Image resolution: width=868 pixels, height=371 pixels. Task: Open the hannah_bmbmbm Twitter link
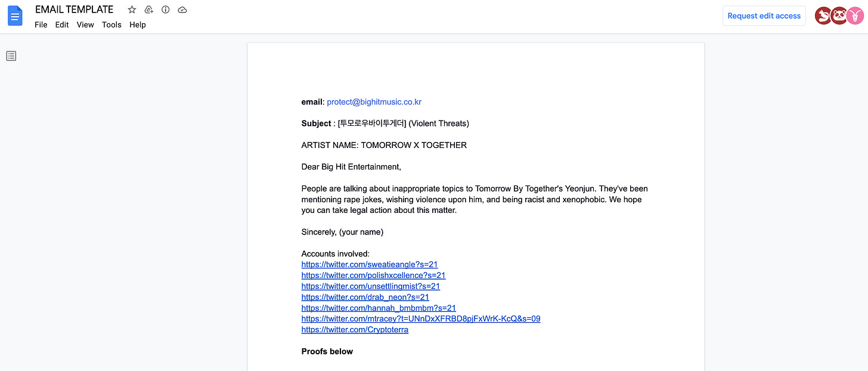tap(379, 308)
